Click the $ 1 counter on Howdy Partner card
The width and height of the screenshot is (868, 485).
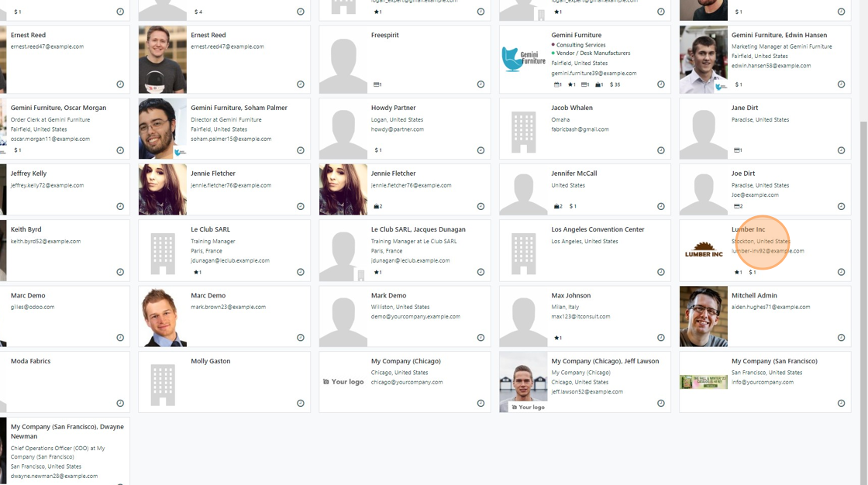(378, 150)
